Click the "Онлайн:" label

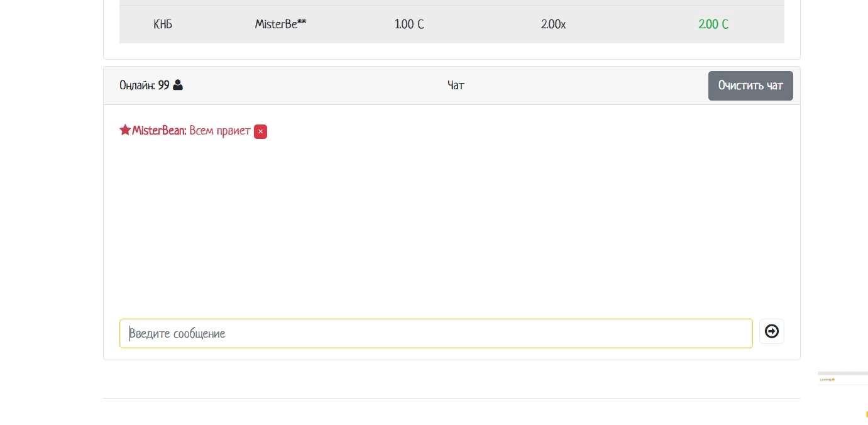click(x=137, y=85)
